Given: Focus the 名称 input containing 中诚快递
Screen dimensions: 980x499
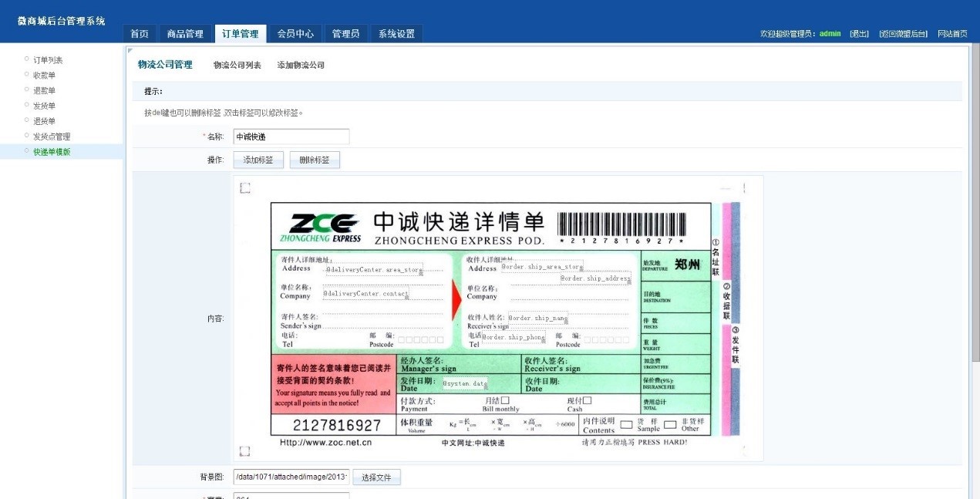Looking at the screenshot, I should (291, 137).
